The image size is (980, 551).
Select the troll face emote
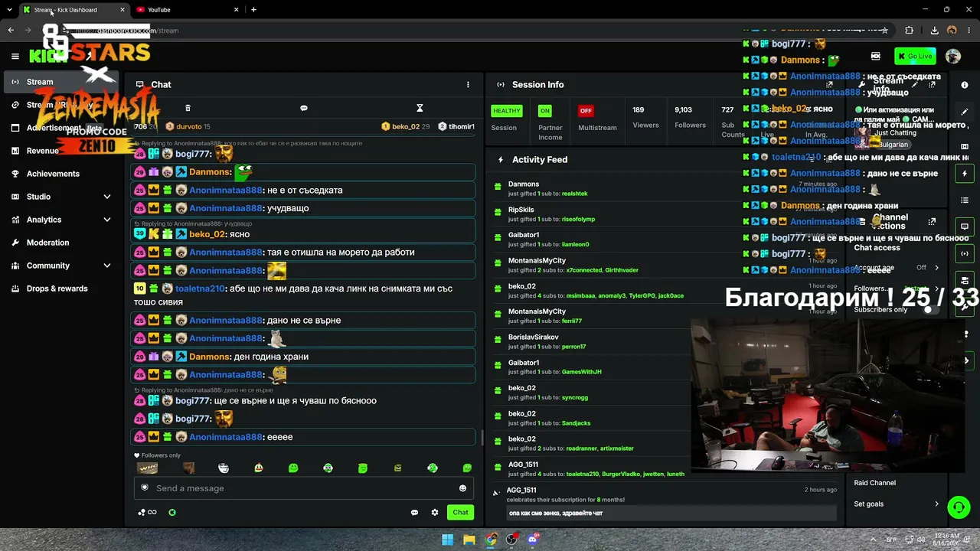[224, 468]
